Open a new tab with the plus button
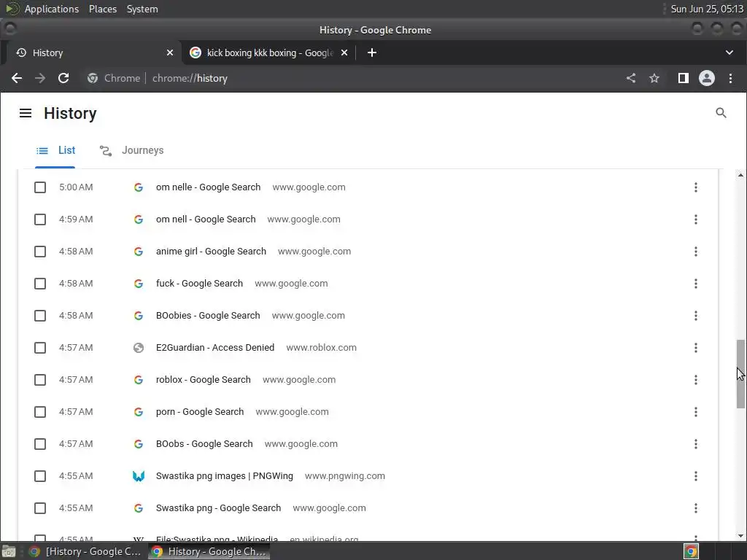This screenshot has width=747, height=560. (372, 52)
